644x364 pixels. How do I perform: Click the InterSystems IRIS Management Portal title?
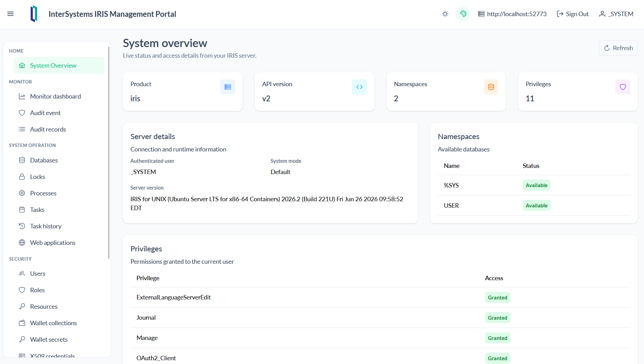[112, 14]
